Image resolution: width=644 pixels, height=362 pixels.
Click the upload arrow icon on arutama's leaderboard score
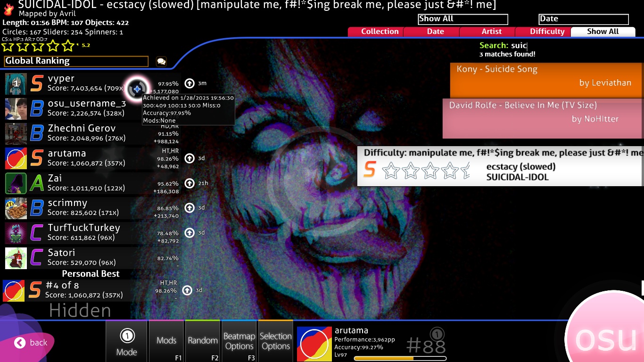190,158
